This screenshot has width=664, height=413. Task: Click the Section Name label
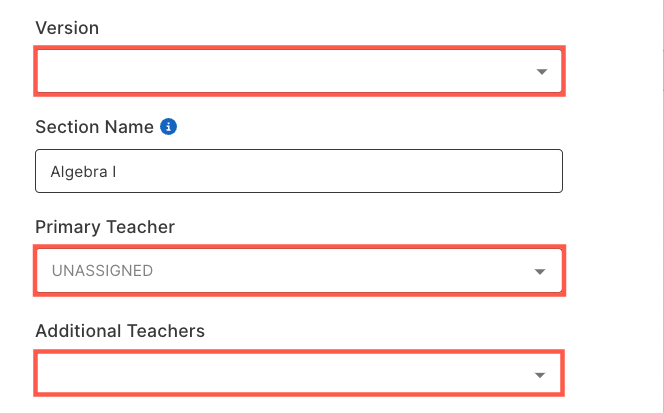click(94, 127)
